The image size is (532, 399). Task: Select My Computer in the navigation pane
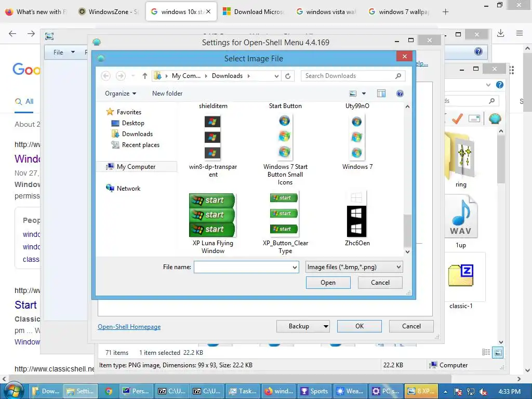click(x=136, y=167)
